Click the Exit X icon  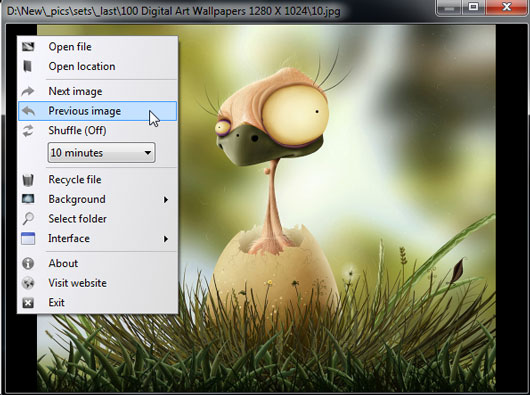[28, 303]
